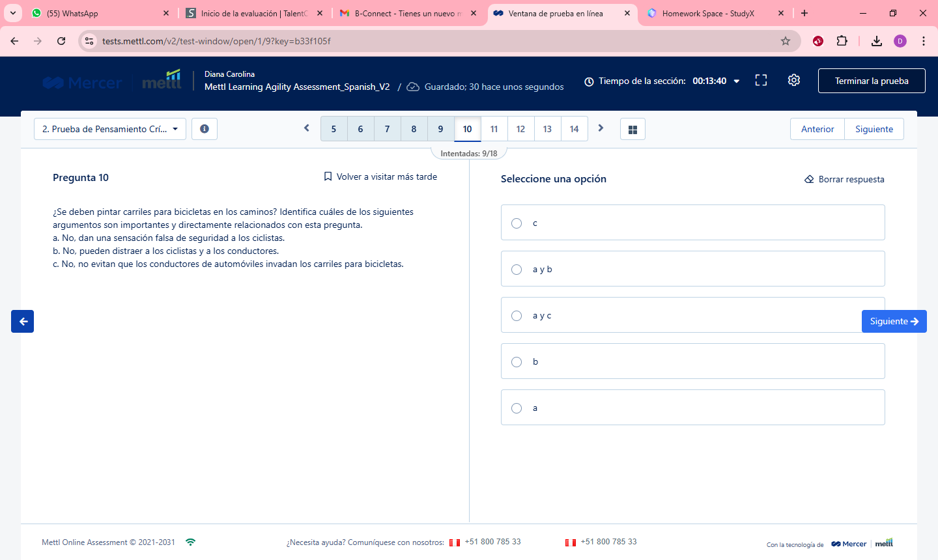938x560 pixels.
Task: Click the 'Seleccione una opción' heading
Action: tap(554, 178)
